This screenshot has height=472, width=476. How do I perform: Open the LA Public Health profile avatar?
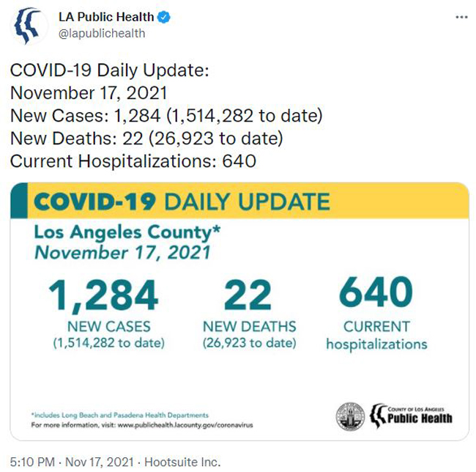29,26
